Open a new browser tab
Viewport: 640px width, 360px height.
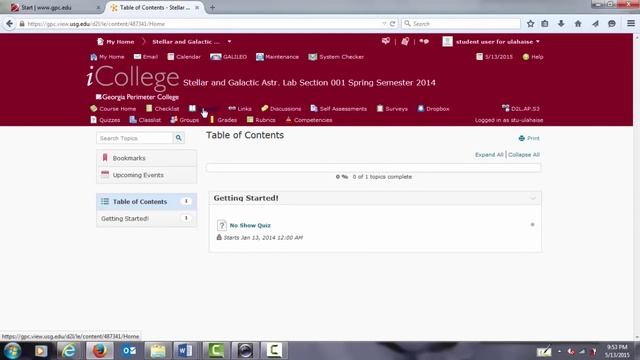212,7
